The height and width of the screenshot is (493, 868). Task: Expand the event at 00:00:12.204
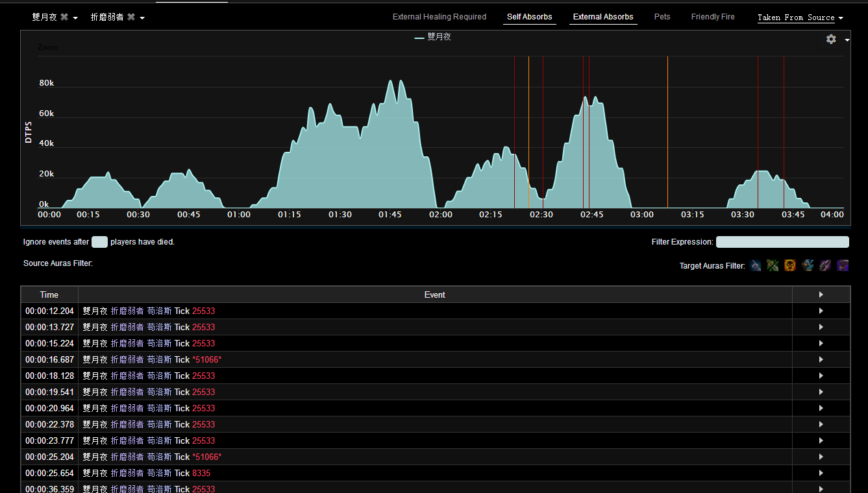tap(821, 311)
